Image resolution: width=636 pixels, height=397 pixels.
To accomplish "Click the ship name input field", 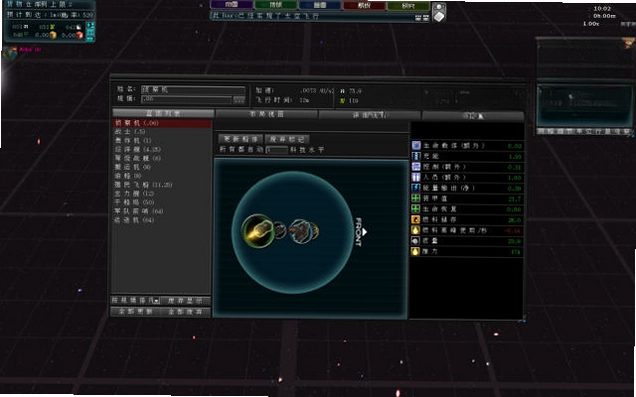I will coord(193,90).
